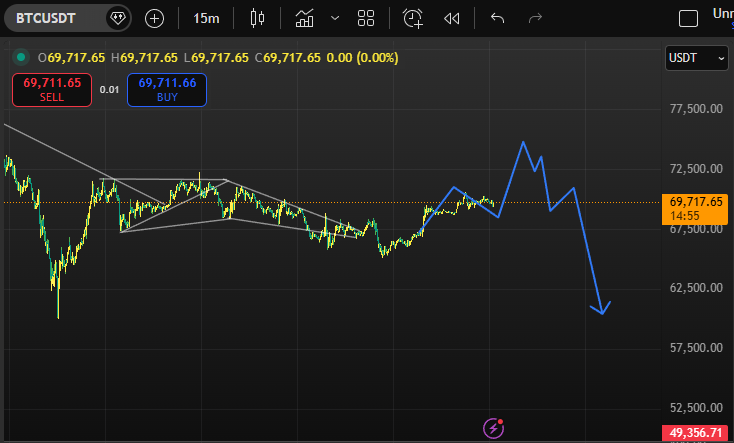Start bar replay with the rewind icon
The height and width of the screenshot is (443, 734).
[x=452, y=19]
